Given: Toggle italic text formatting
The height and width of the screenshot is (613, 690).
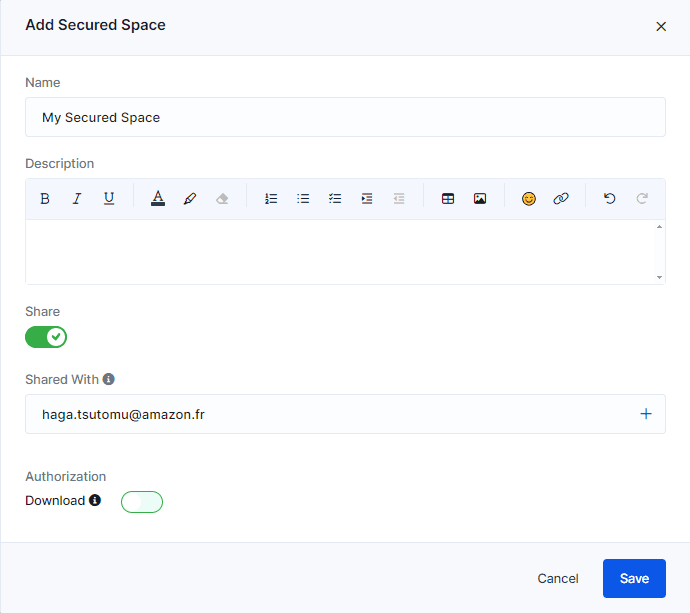Looking at the screenshot, I should click(x=77, y=199).
